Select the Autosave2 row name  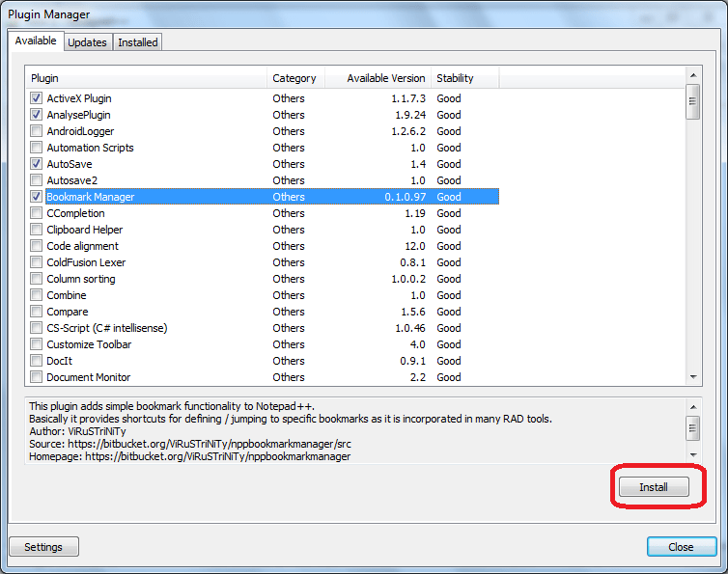coord(72,180)
